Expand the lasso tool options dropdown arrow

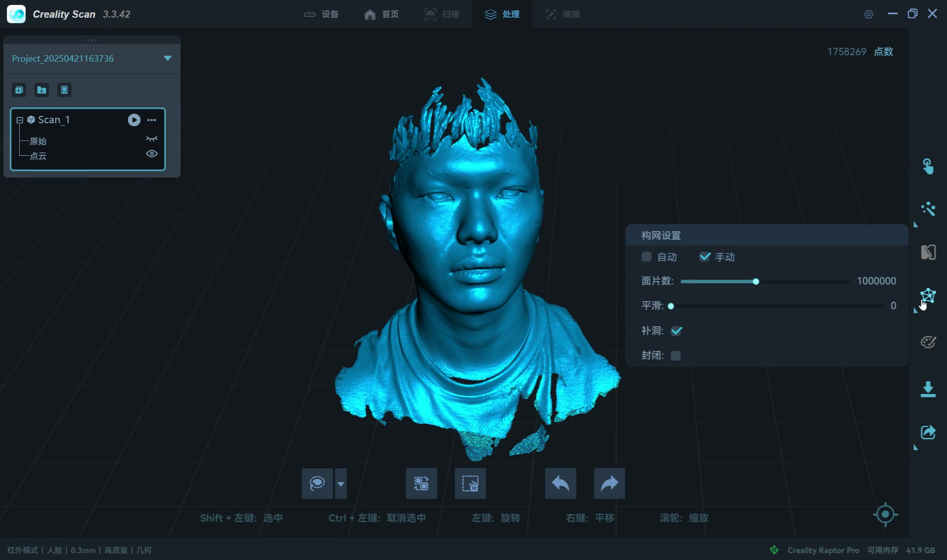341,484
